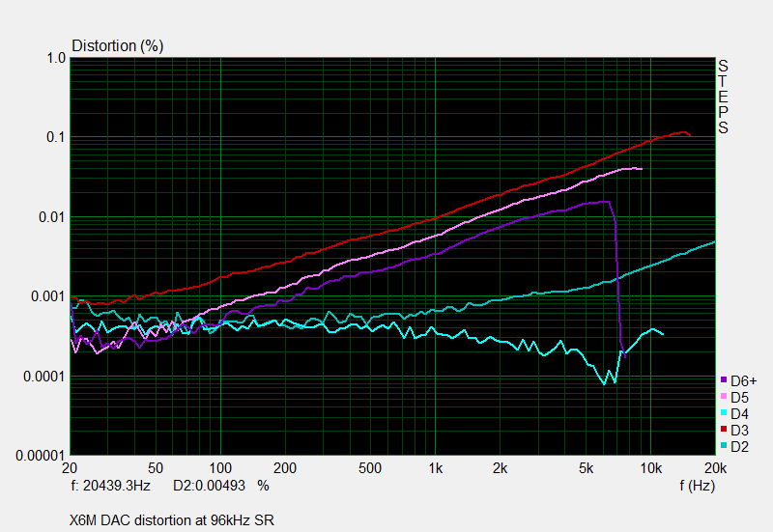Viewport: 773px width, 532px height.
Task: Select the D2 legend label
Action: (739, 447)
